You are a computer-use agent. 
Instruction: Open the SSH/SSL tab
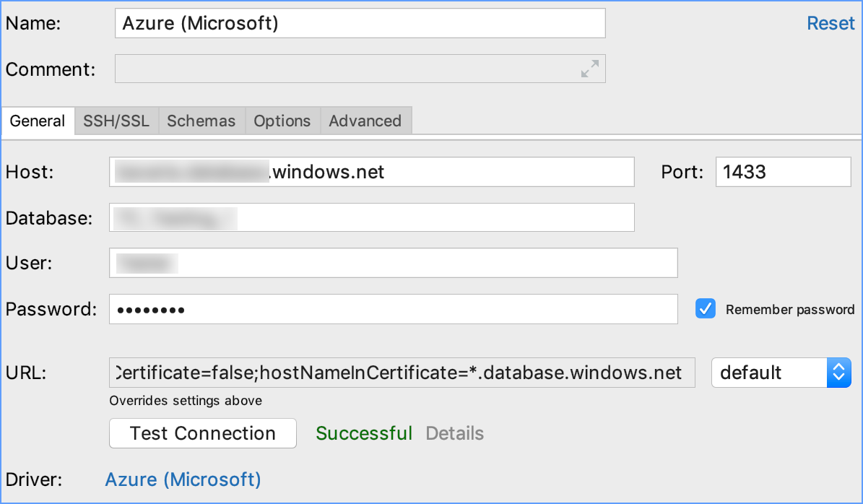click(116, 121)
